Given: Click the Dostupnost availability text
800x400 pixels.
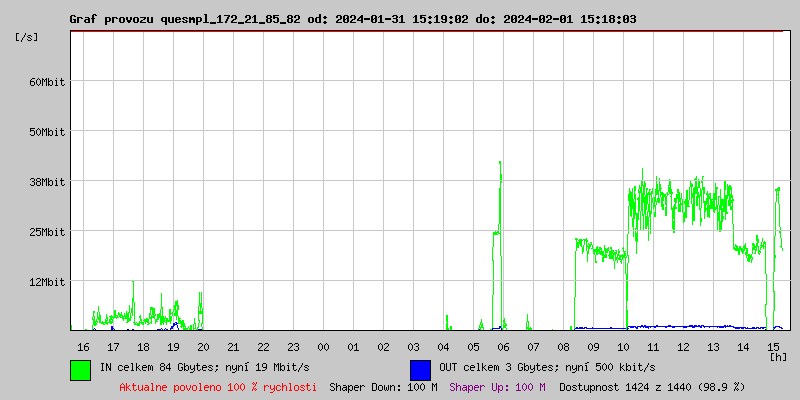Looking at the screenshot, I should [652, 387].
